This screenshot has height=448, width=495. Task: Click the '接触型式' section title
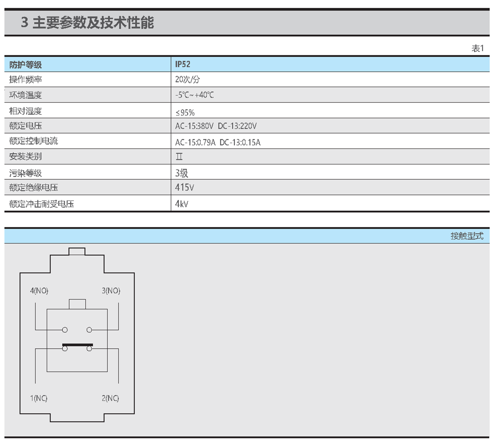pos(467,236)
